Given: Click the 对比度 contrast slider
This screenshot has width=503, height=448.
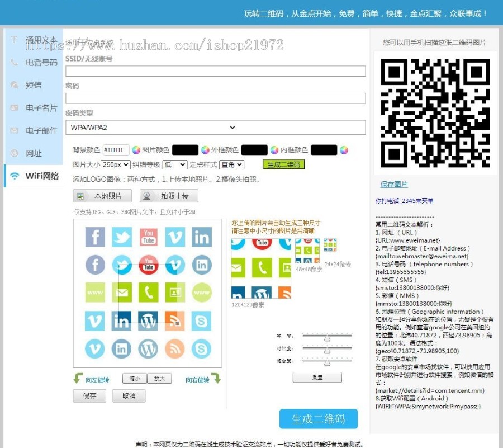Looking at the screenshot, I should coord(327,348).
